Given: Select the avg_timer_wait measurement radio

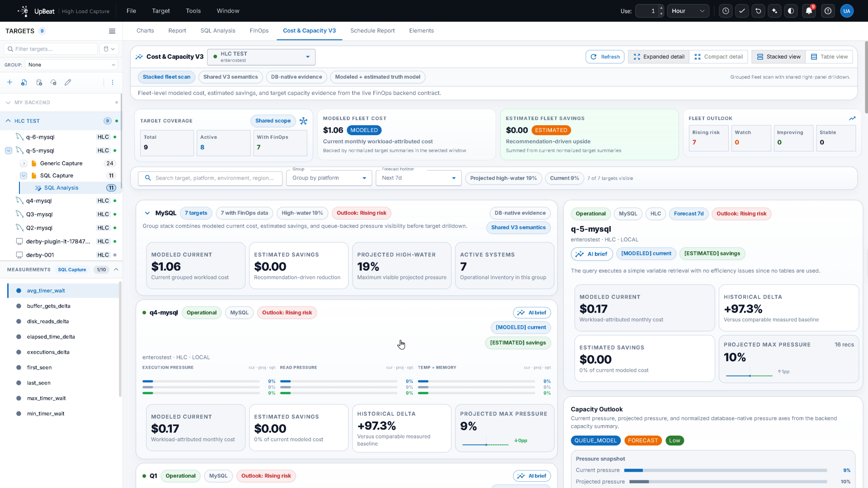Looking at the screenshot, I should pyautogui.click(x=19, y=291).
